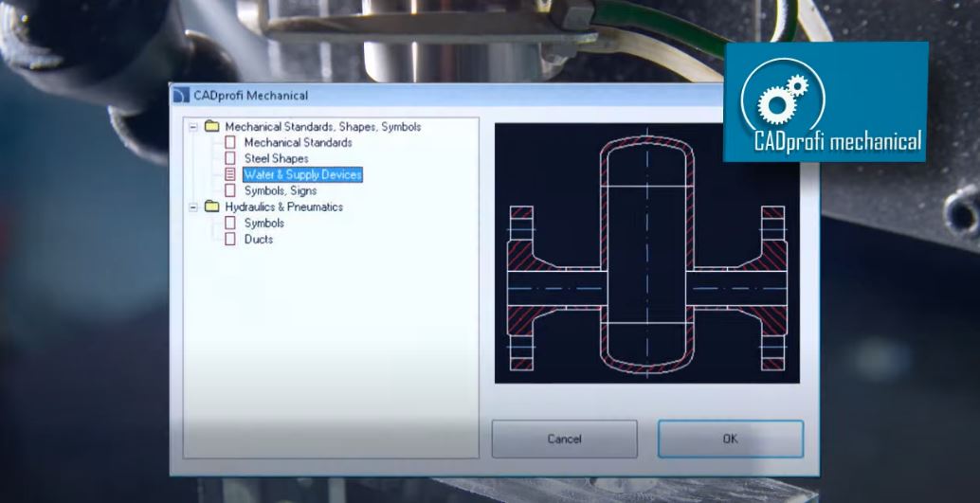Click the document icon beside Water & Supply Devices
The width and height of the screenshot is (980, 503).
pos(229,175)
